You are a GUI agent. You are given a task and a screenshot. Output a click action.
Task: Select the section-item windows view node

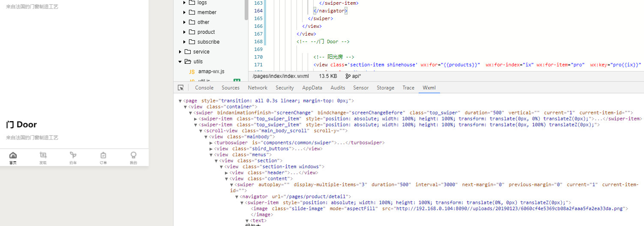275,167
